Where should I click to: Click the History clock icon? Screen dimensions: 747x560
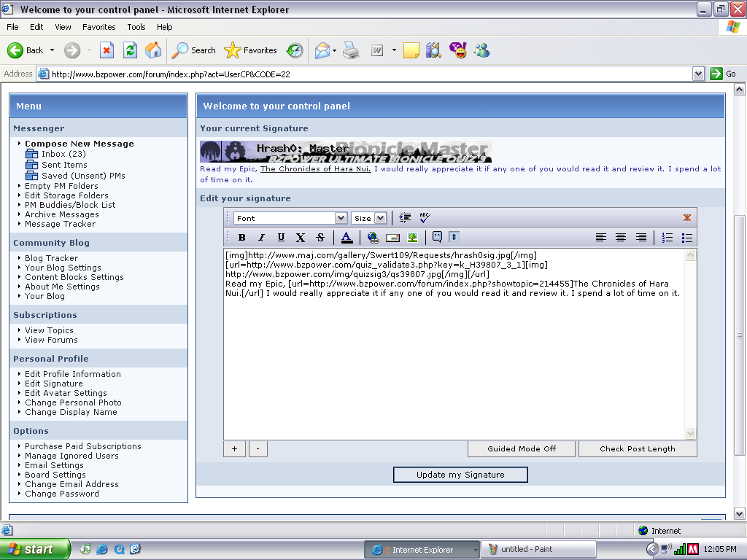(295, 50)
